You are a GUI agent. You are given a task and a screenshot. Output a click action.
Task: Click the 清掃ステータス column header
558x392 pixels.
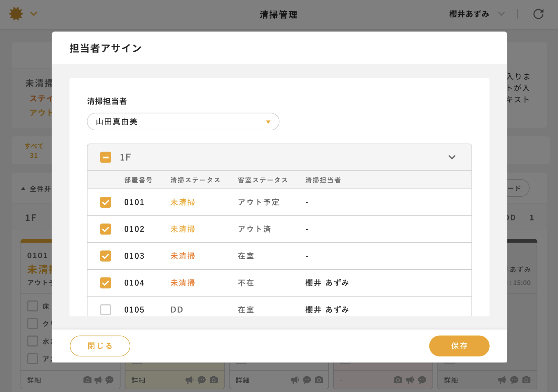[x=195, y=180]
